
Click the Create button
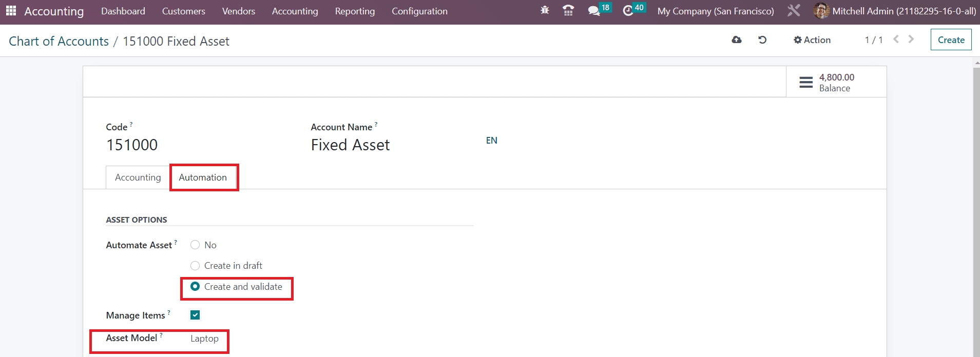951,40
